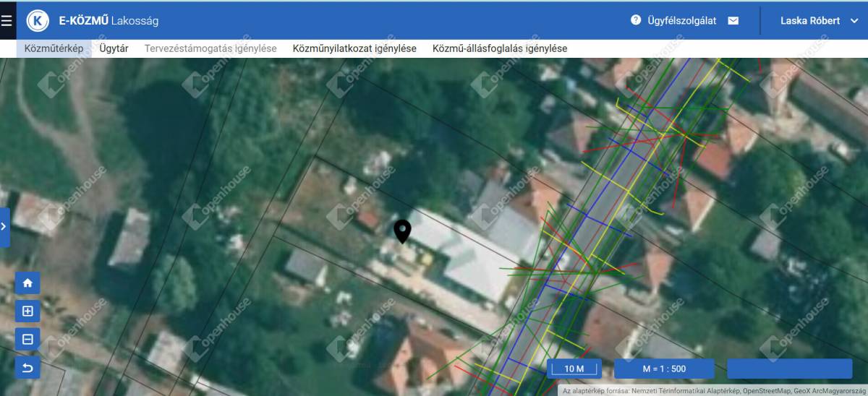Image resolution: width=868 pixels, height=396 pixels.
Task: Open the hamburger main menu
Action: 7,21
